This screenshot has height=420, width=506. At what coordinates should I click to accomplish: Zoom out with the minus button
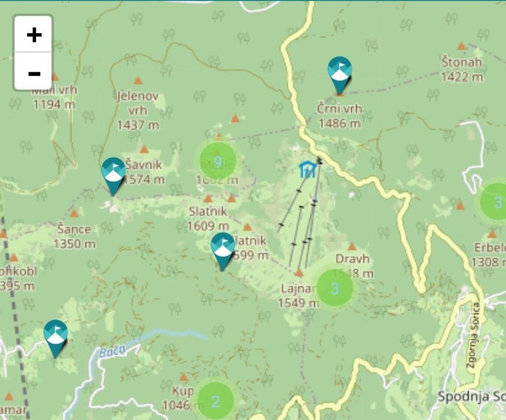point(33,71)
